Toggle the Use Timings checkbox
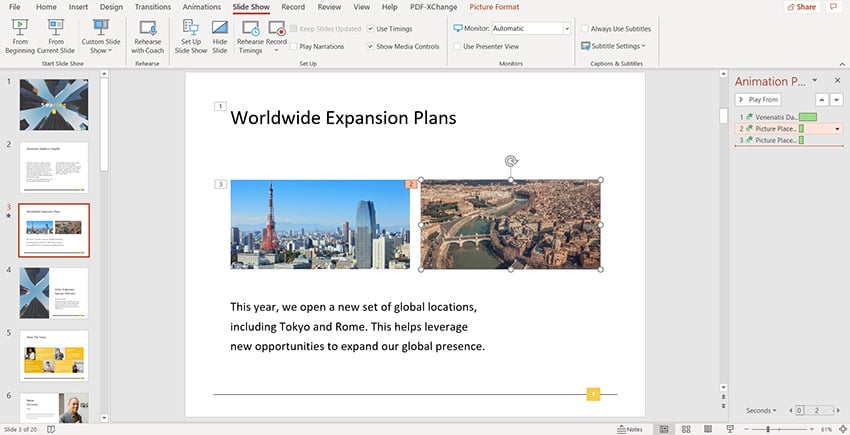This screenshot has height=435, width=850. (371, 29)
